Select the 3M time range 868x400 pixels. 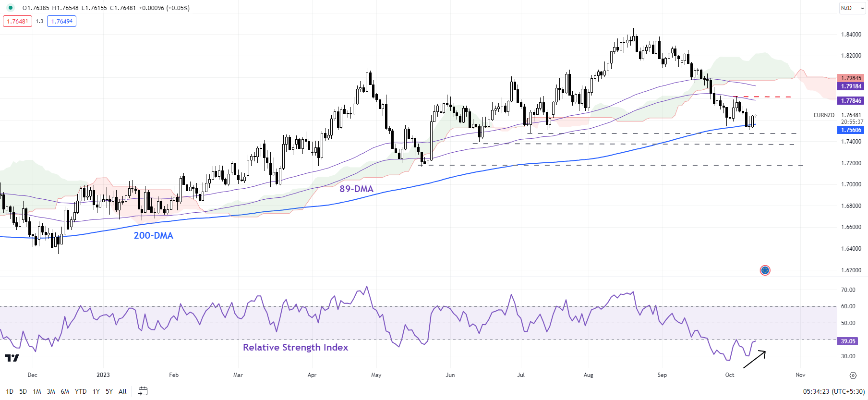(x=51, y=391)
